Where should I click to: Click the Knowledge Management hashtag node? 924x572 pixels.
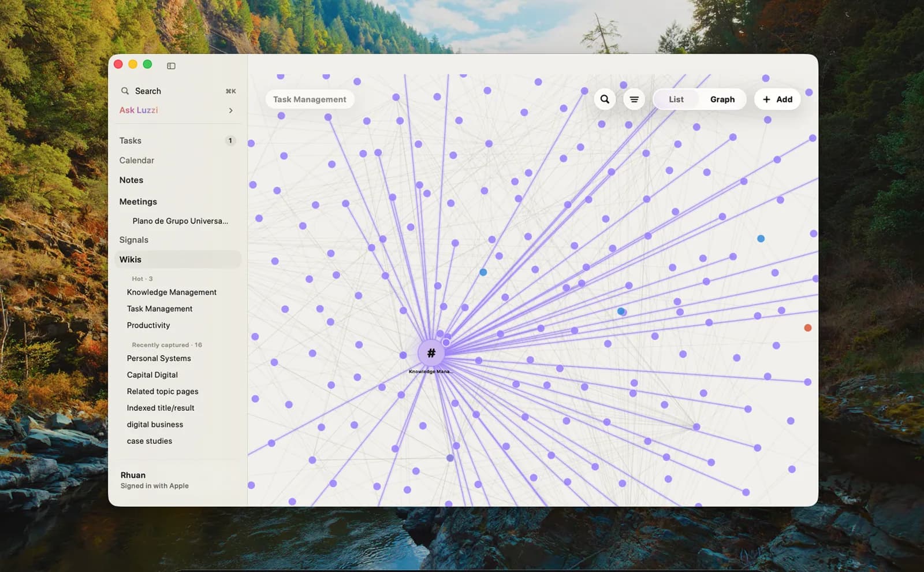click(431, 353)
